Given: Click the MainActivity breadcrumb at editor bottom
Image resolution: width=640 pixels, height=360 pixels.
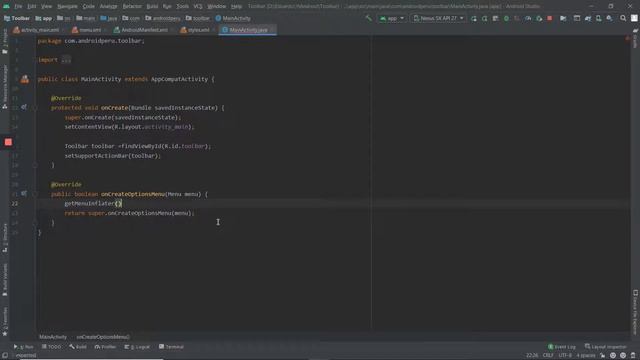Looking at the screenshot, I should (x=53, y=337).
